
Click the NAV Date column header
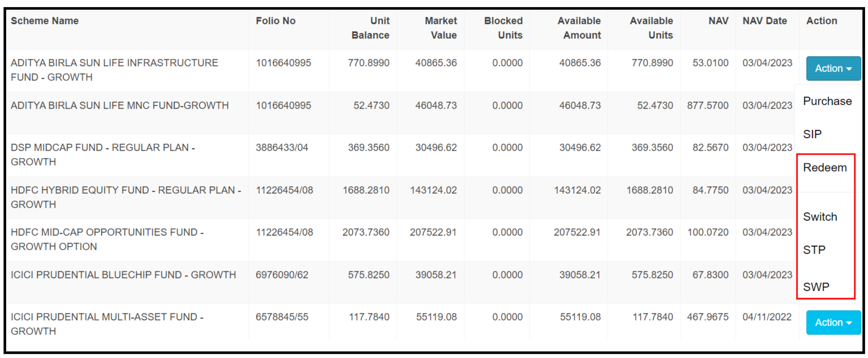pos(764,21)
